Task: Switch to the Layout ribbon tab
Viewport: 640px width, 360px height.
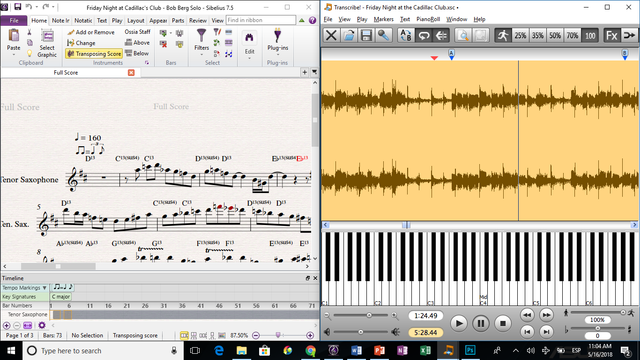Action: point(136,20)
